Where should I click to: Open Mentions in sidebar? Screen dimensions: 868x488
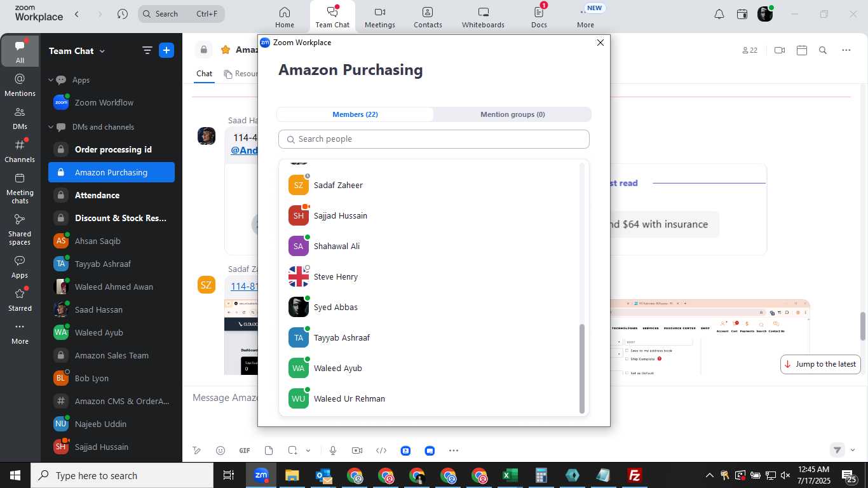(x=20, y=85)
